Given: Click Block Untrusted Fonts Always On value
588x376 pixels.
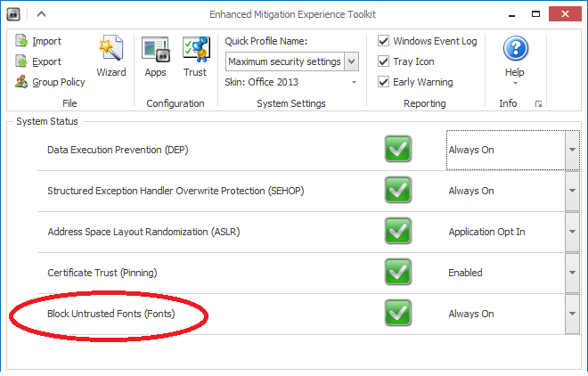Looking at the screenshot, I should click(x=471, y=314).
